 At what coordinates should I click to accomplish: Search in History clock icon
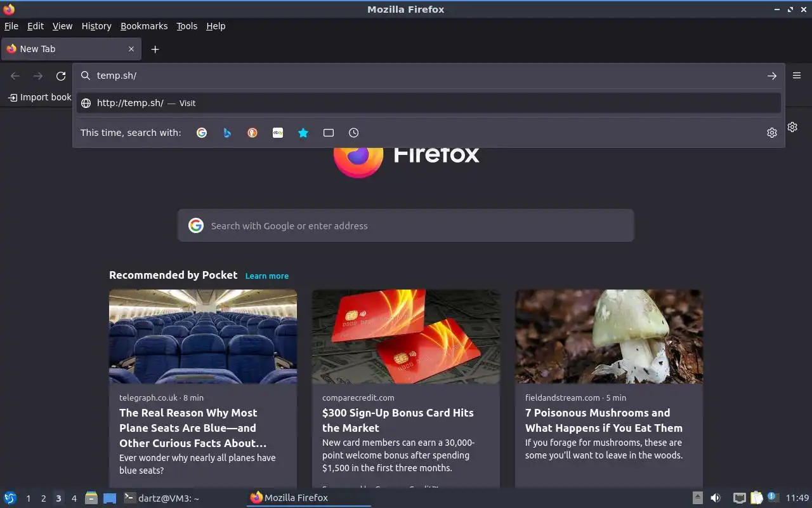pyautogui.click(x=354, y=133)
